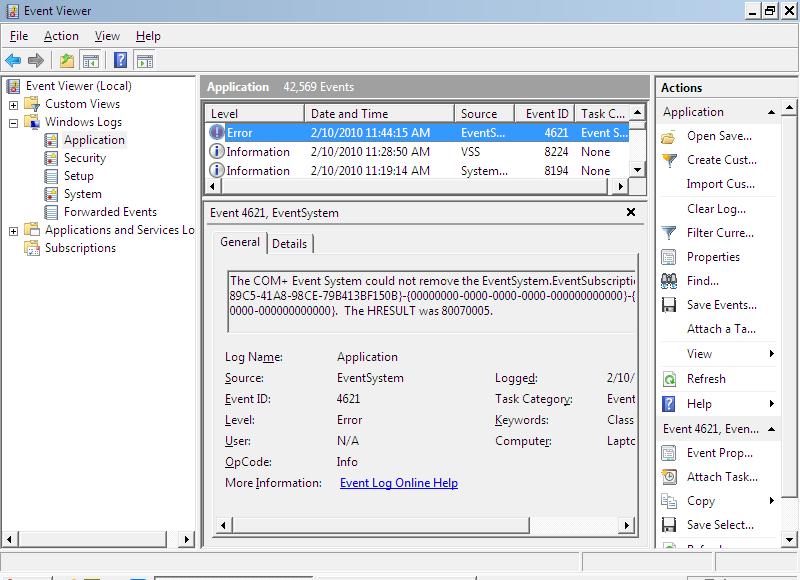Collapse the Application actions section

tap(771, 112)
